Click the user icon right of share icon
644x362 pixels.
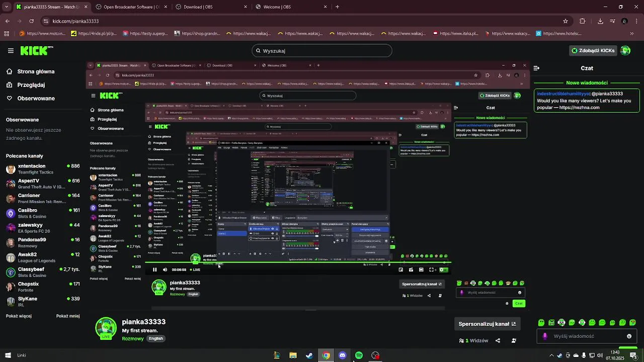click(x=514, y=340)
